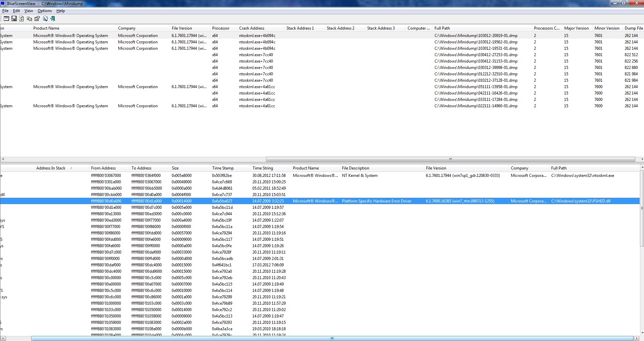Image resolution: width=644 pixels, height=341 pixels.
Task: Open the File menu
Action: pyautogui.click(x=5, y=11)
